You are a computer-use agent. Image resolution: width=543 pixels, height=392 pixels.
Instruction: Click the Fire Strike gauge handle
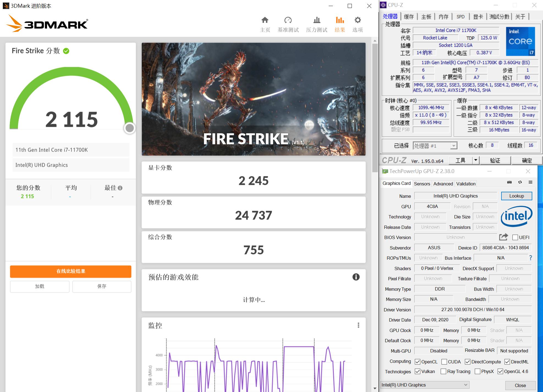coord(129,128)
